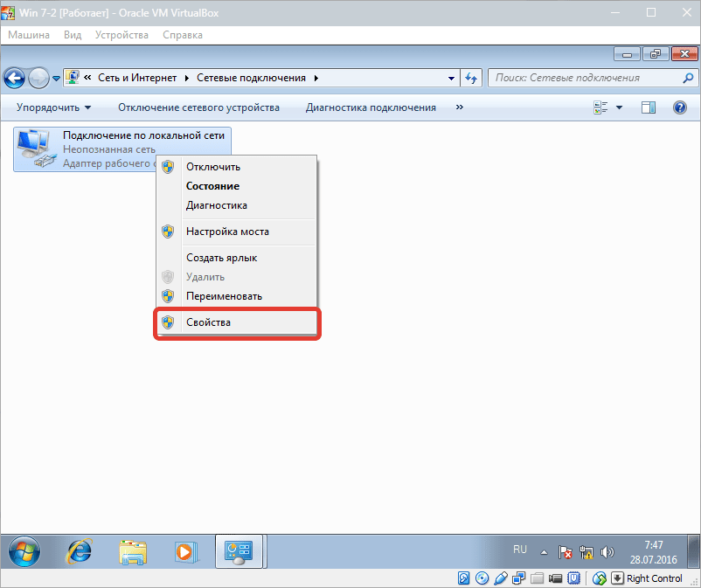This screenshot has height=588, width=701.
Task: Open the view options dropdown arrow
Action: (619, 107)
